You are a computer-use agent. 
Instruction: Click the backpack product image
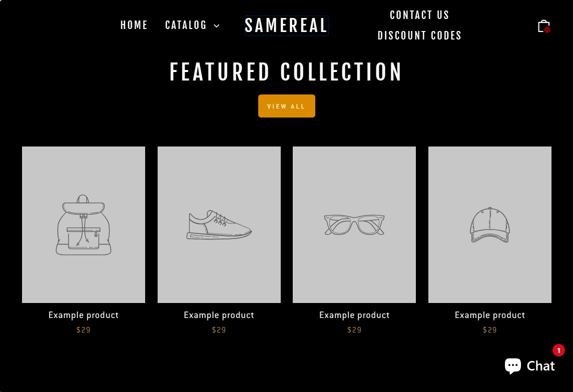(83, 224)
